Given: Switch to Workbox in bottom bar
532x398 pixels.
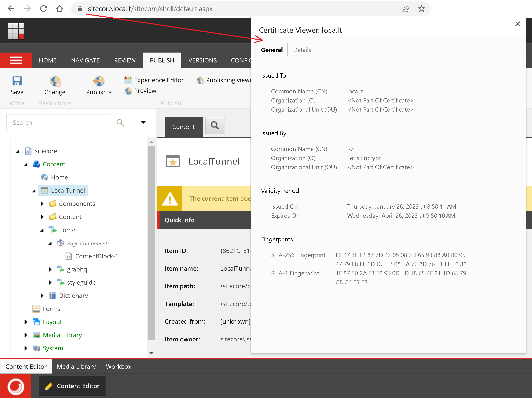Looking at the screenshot, I should pos(118,366).
